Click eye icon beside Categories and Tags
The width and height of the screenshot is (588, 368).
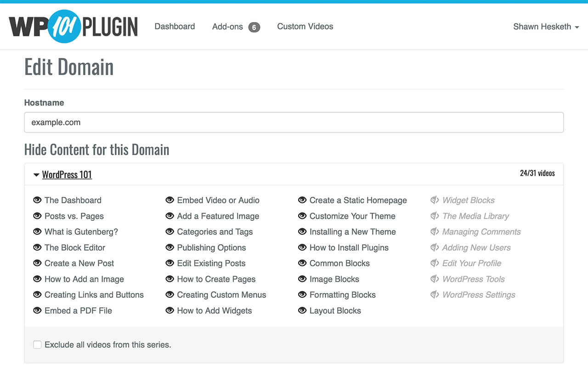[x=170, y=232]
